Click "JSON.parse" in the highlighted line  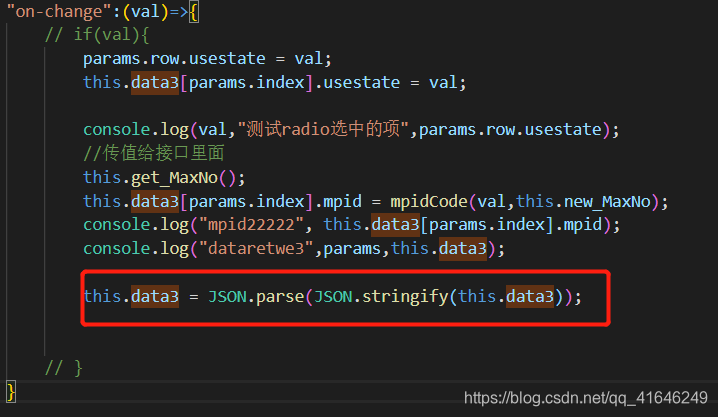point(256,297)
